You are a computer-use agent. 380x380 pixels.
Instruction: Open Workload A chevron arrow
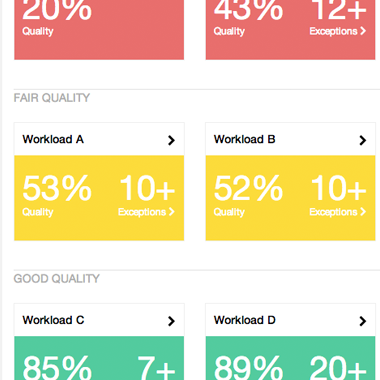point(171,140)
